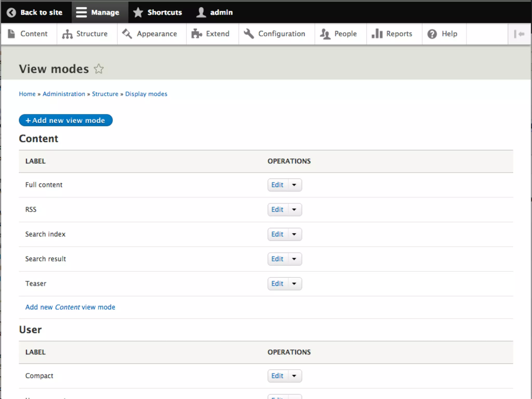Follow Structure breadcrumb link
Image resolution: width=532 pixels, height=399 pixels.
click(105, 94)
